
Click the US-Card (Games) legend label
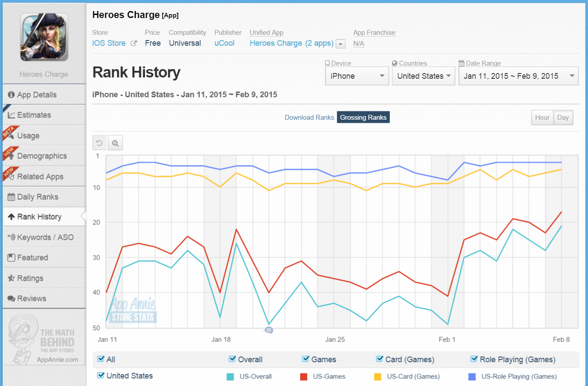click(x=413, y=377)
